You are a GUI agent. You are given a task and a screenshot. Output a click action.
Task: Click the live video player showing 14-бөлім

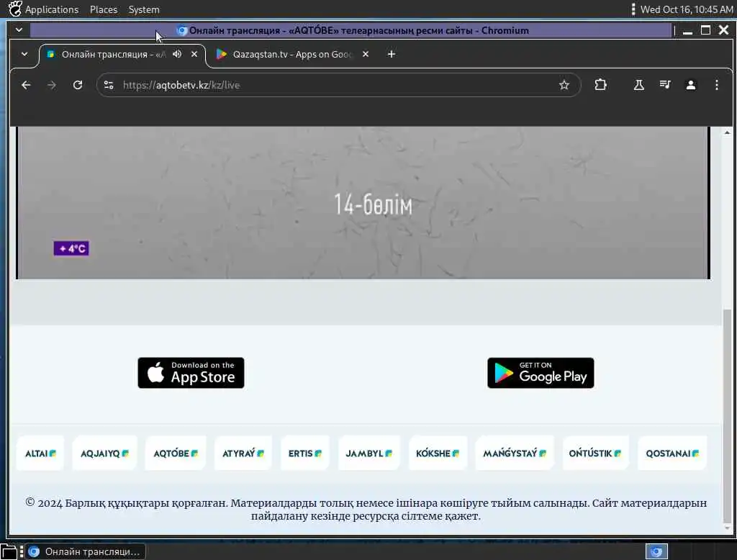coord(363,203)
